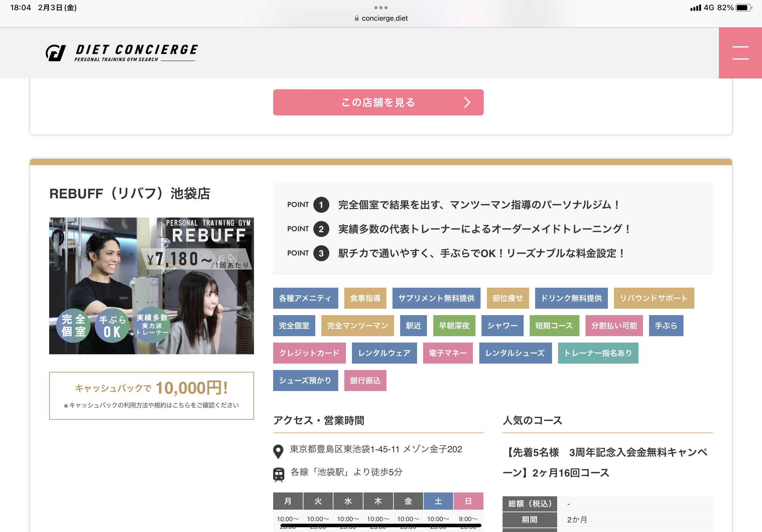
Task: Click the POINT 3 number badge
Action: click(x=321, y=253)
